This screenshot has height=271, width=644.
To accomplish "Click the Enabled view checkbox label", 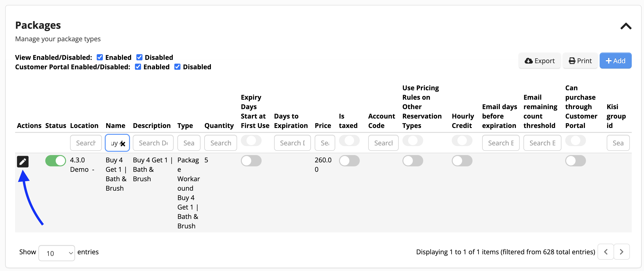I will tap(118, 57).
